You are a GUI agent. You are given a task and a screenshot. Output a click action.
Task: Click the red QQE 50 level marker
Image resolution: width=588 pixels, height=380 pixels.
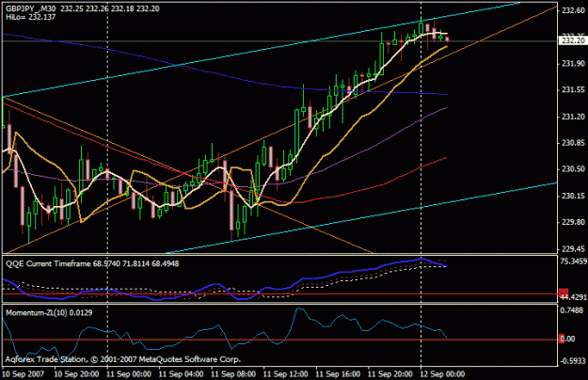pyautogui.click(x=564, y=293)
